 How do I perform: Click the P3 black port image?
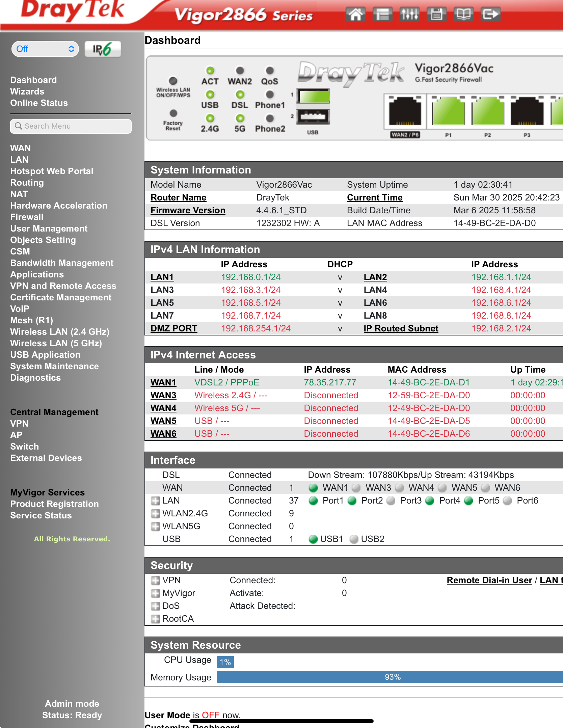point(527,111)
